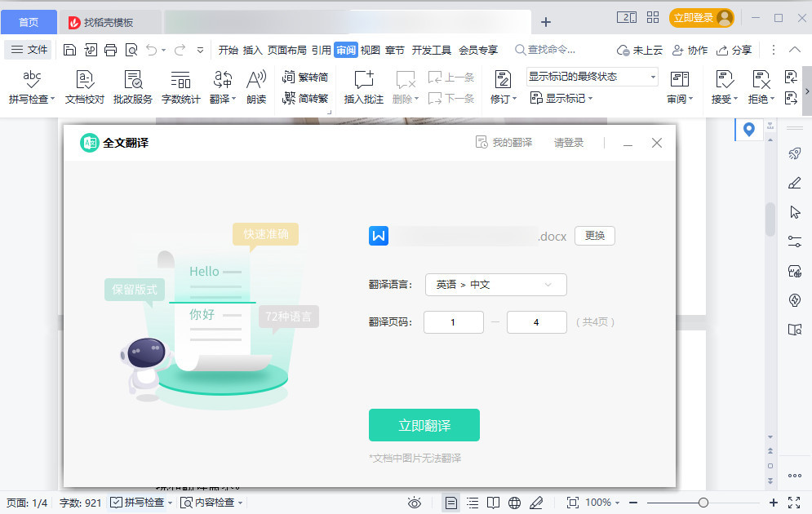
Task: Start the read aloud (朗读) feature
Action: coord(255,86)
